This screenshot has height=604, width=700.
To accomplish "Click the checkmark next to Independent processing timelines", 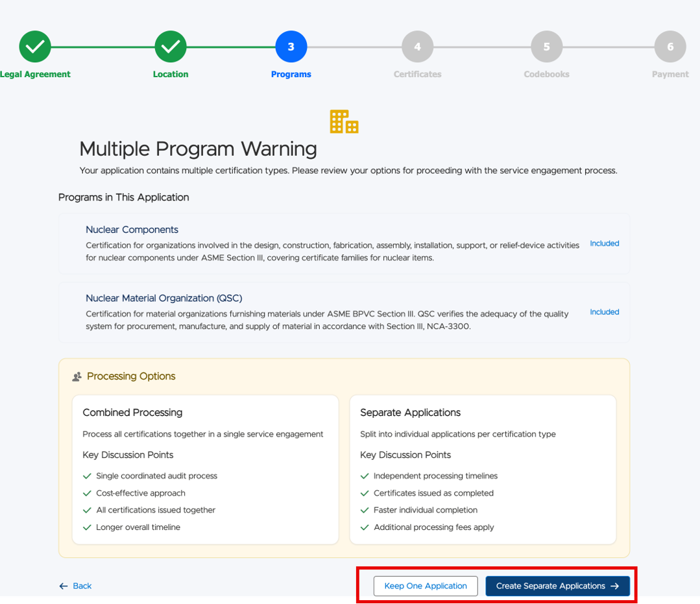I will pyautogui.click(x=365, y=476).
